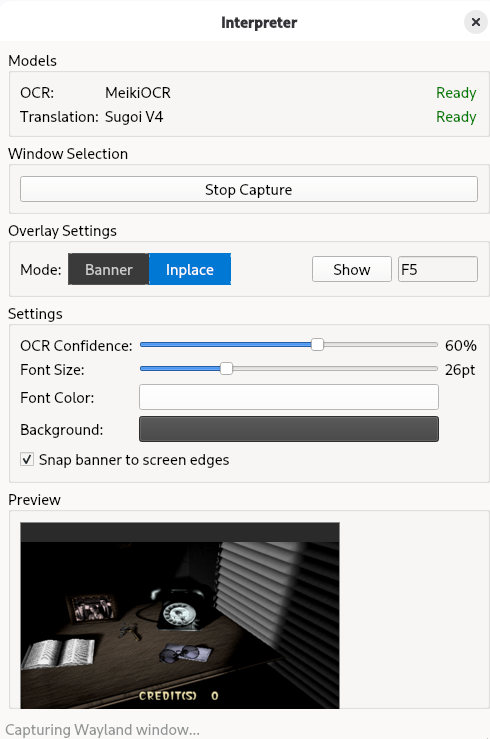Click the Capturing Wayland window status text
Screen dimensions: 490x739
point(102,730)
